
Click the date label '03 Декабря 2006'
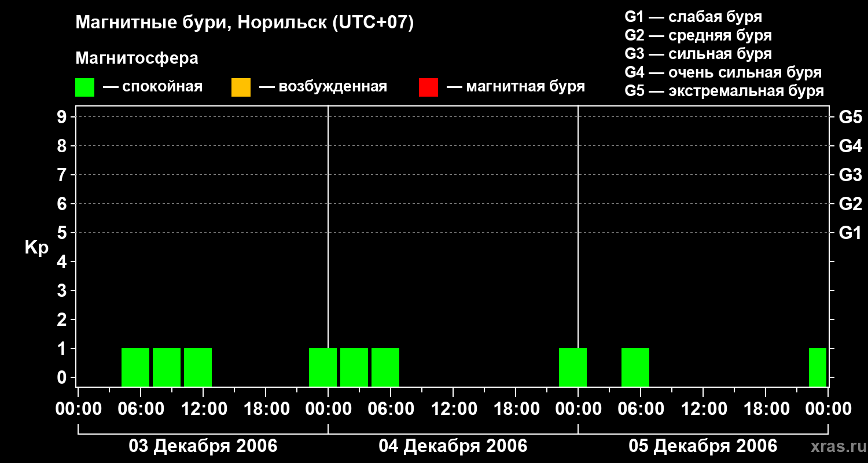pyautogui.click(x=203, y=446)
